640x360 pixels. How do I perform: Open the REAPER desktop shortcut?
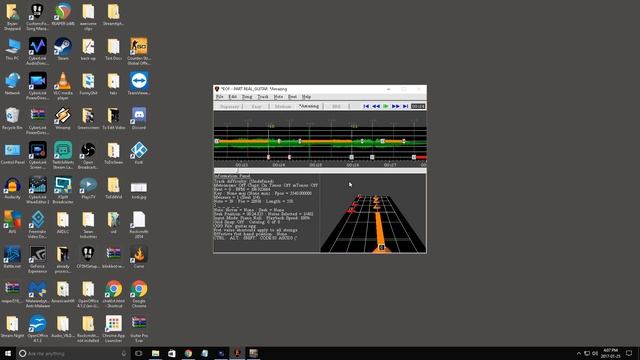(x=63, y=15)
